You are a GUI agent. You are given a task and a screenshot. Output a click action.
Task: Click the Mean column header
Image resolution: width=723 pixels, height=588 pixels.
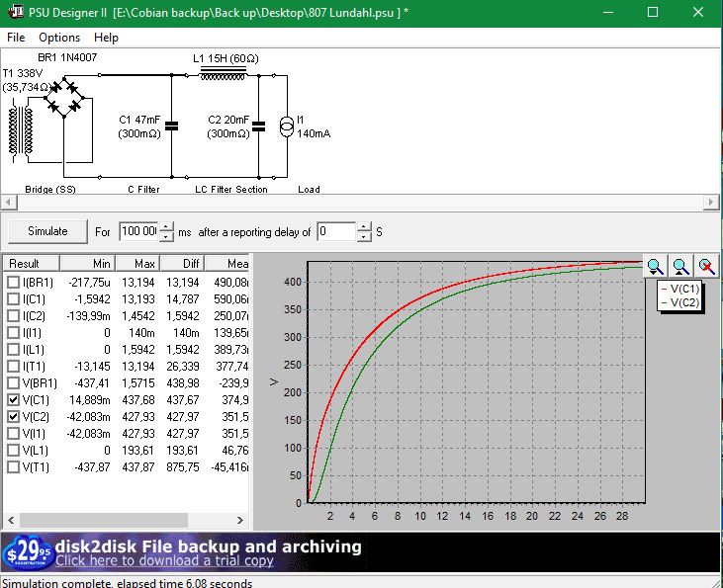point(227,264)
